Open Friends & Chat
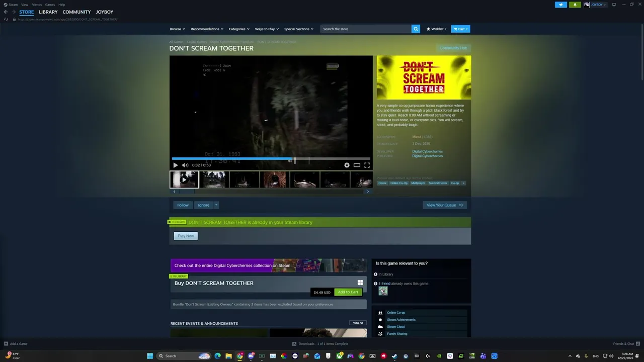 625,344
